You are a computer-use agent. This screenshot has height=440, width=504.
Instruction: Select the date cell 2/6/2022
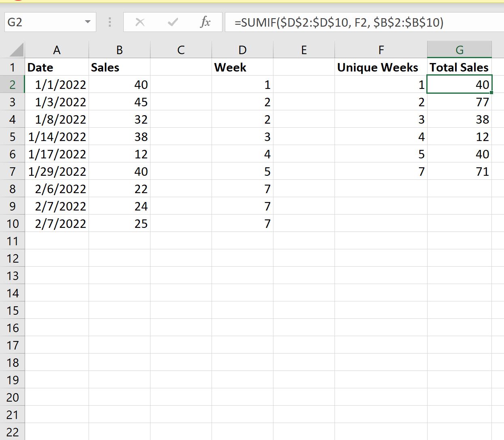pos(57,189)
